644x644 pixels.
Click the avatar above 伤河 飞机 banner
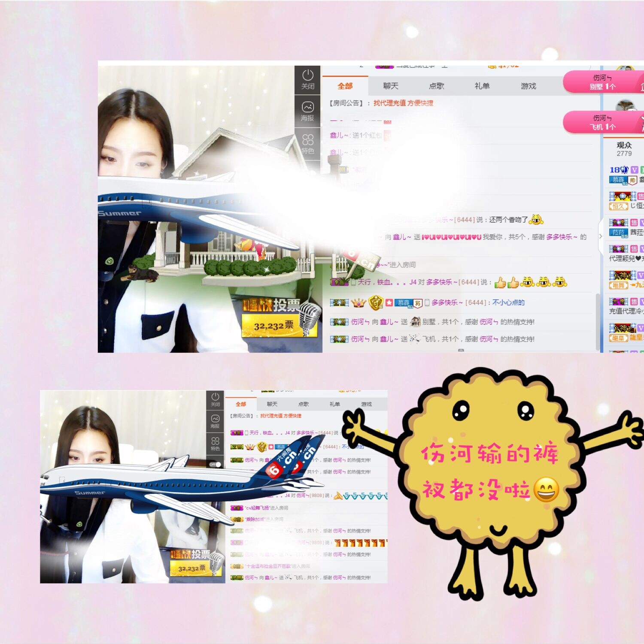point(626,106)
